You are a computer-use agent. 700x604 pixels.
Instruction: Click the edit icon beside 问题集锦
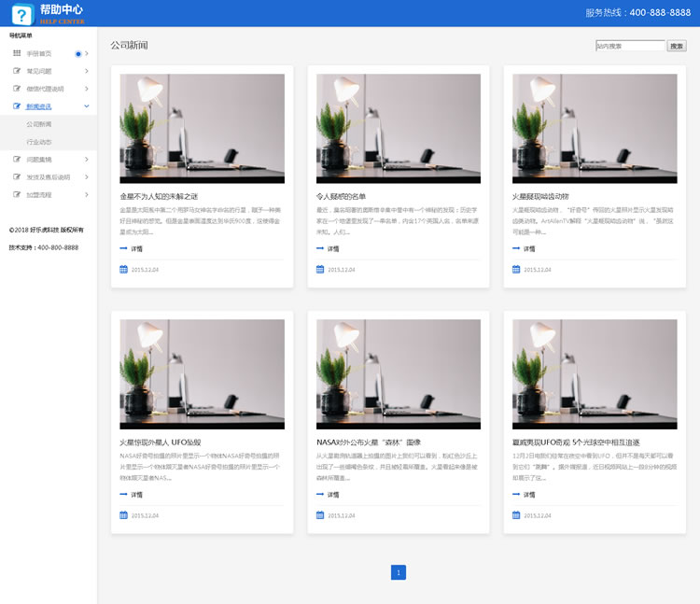click(17, 160)
